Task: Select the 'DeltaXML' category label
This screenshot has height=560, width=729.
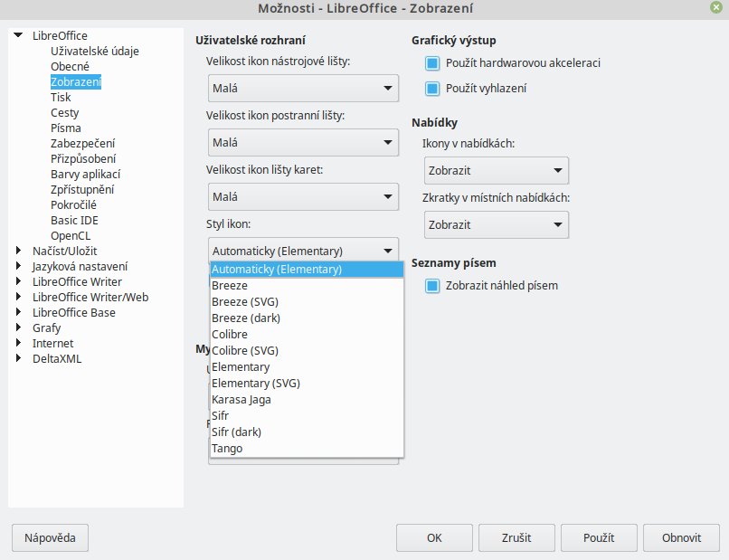Action: [x=57, y=358]
